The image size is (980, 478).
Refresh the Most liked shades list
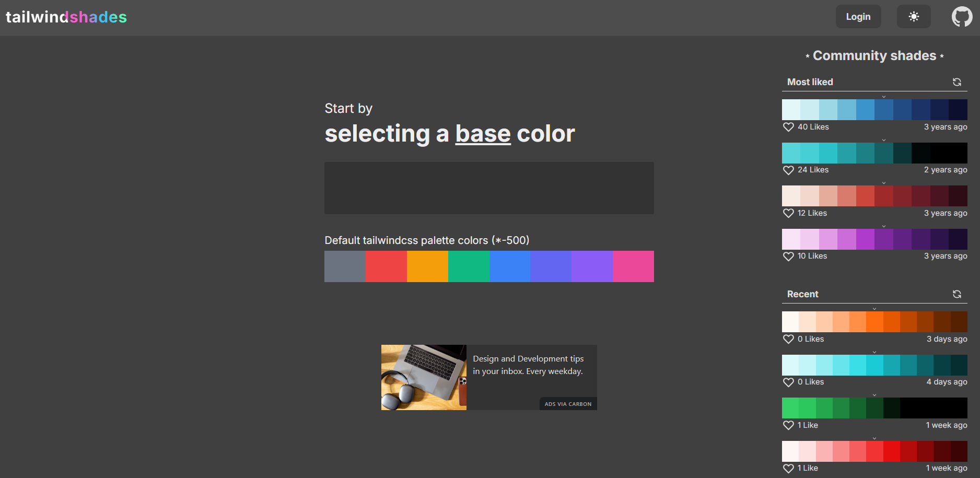point(956,82)
